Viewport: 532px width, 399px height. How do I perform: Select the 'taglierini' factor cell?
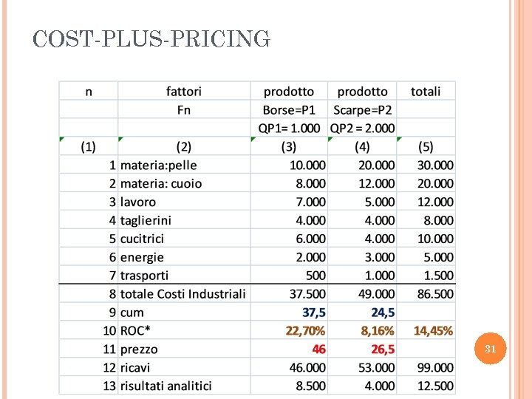(146, 220)
